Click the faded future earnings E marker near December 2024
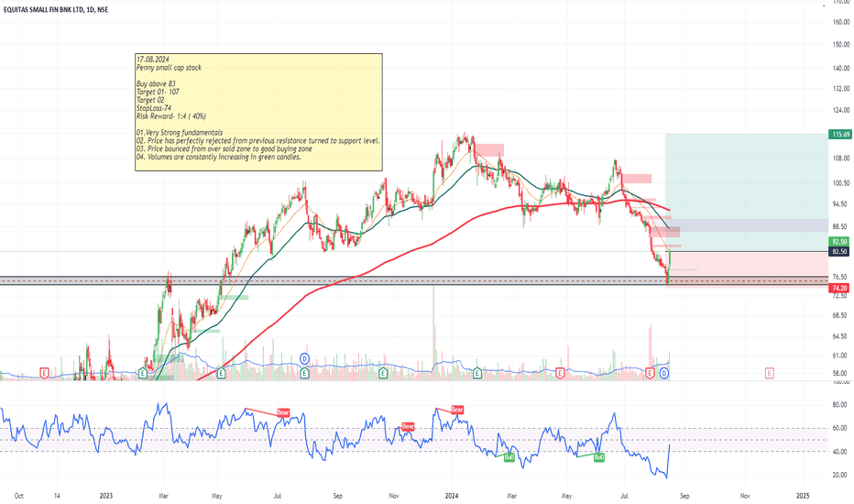854x504 pixels. coord(770,373)
